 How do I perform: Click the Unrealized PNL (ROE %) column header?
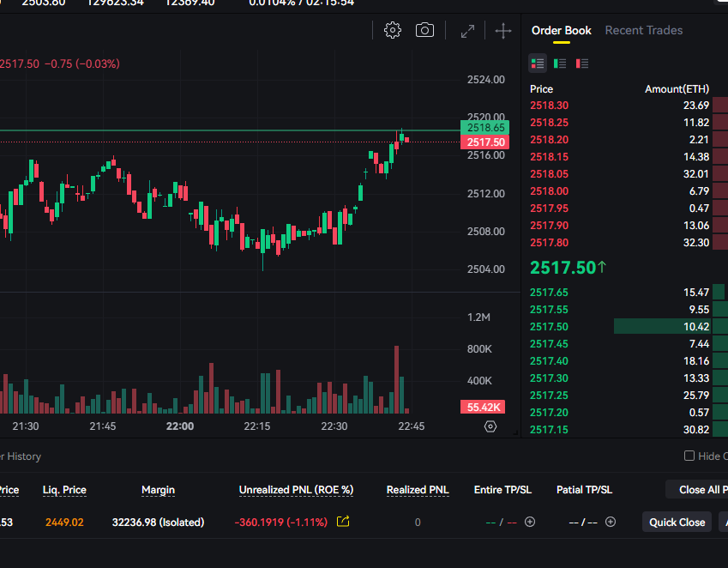296,490
